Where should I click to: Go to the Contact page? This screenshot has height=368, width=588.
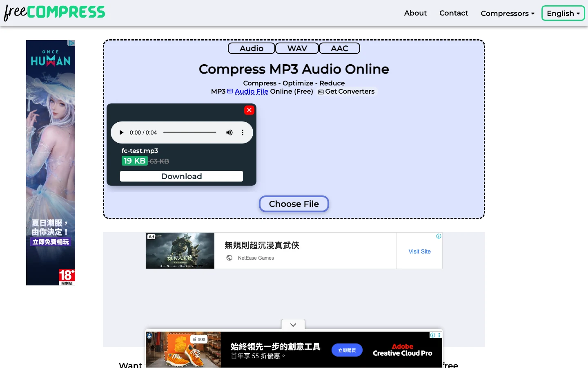454,13
